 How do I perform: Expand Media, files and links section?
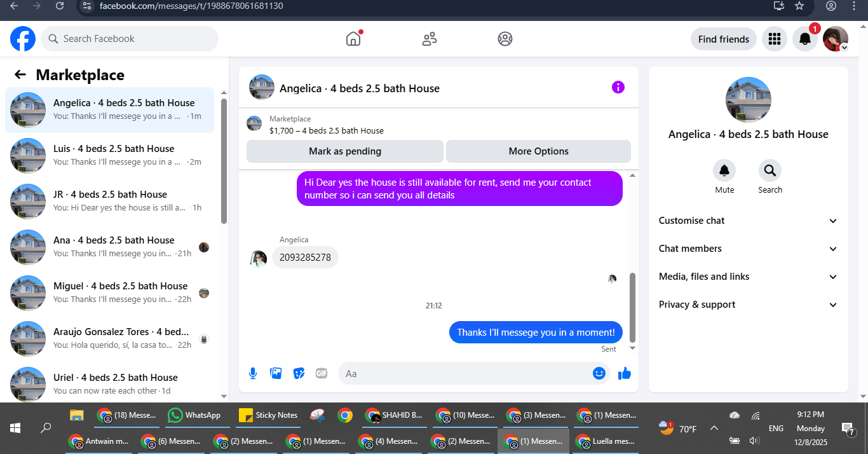[749, 277]
